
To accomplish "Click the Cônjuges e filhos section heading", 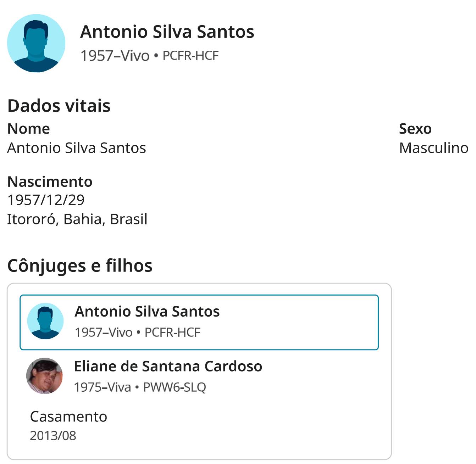I will click(80, 265).
